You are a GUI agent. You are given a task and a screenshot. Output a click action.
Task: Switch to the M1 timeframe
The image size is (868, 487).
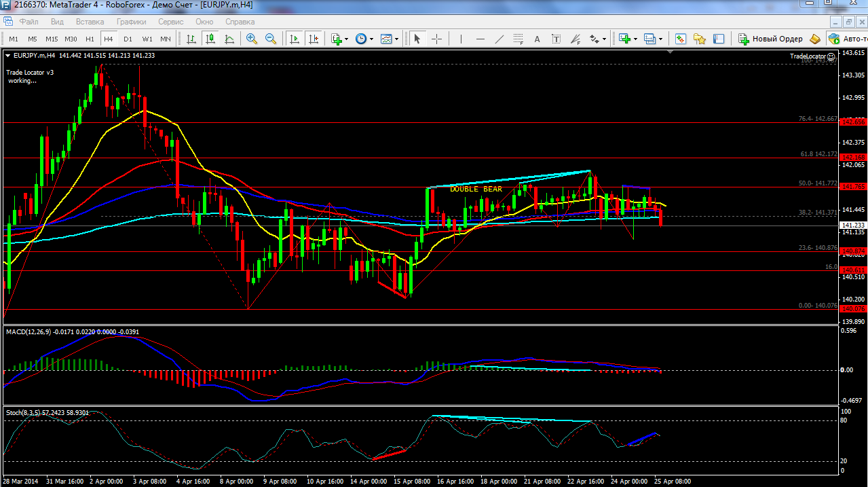[14, 39]
